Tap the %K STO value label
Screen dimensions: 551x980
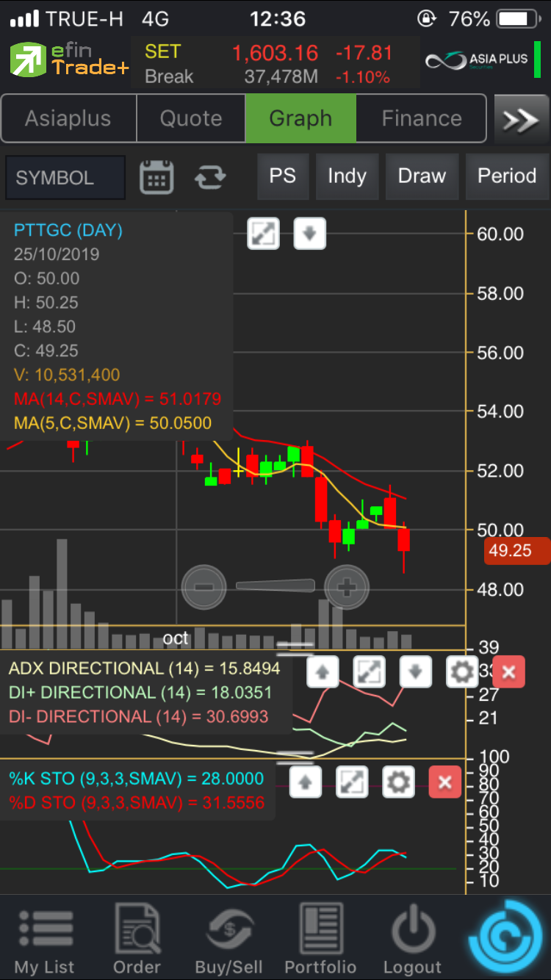tap(136, 779)
